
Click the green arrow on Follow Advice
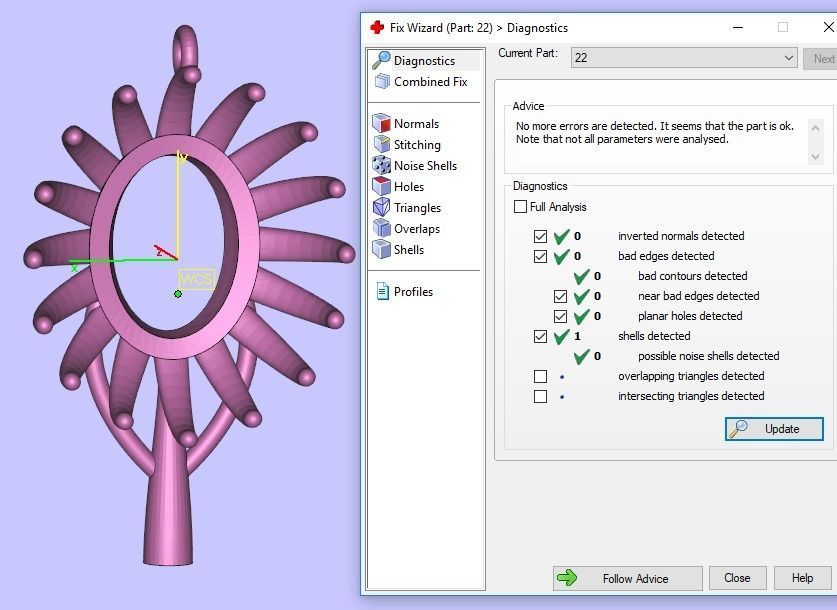point(567,577)
